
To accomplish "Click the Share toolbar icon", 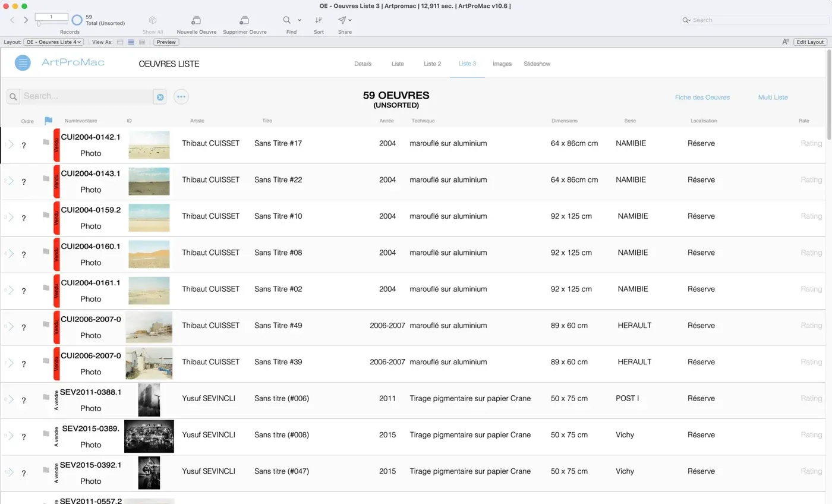I will point(342,20).
